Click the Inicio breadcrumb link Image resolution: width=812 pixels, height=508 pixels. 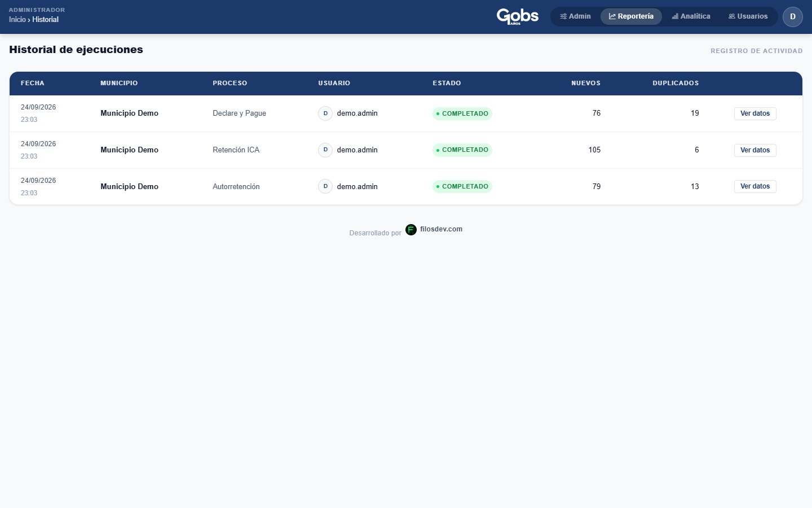click(x=17, y=20)
